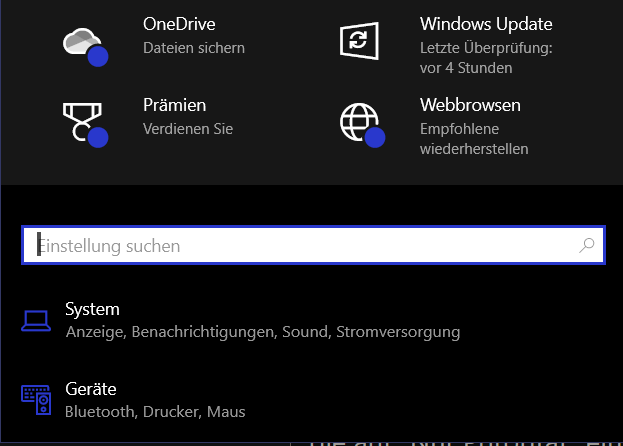Click 'Dateien sichern' under OneDrive
Image resolution: width=623 pixels, height=446 pixels.
pos(194,48)
